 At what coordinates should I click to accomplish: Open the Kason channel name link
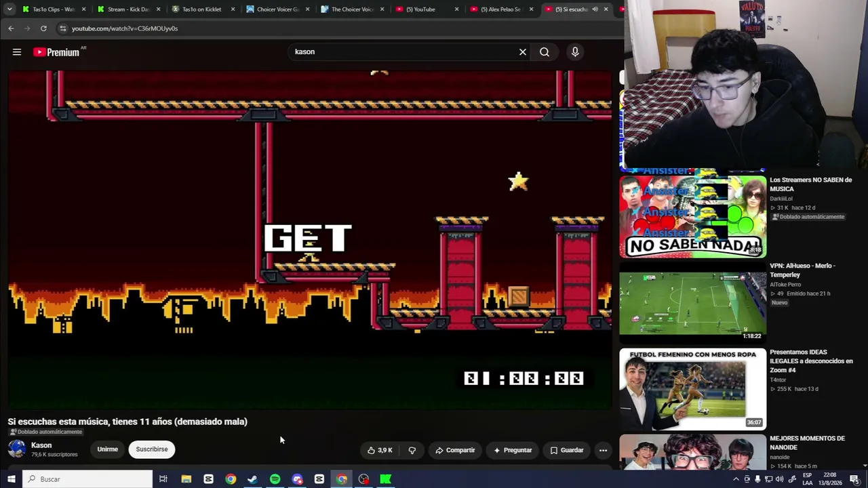point(41,445)
